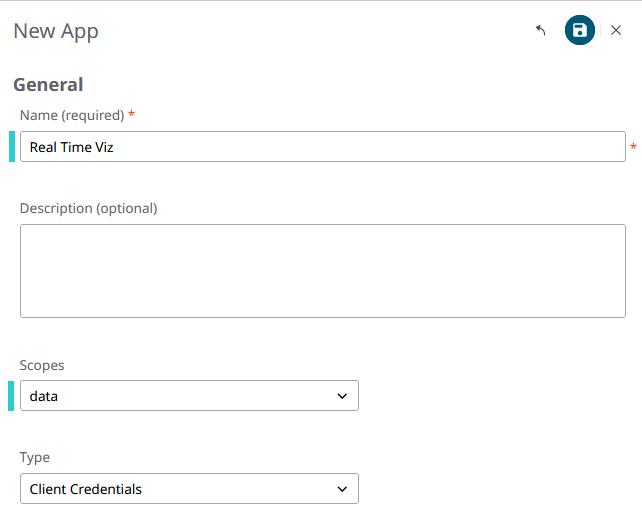Click the revert changes arrow icon
642x530 pixels.
(541, 31)
